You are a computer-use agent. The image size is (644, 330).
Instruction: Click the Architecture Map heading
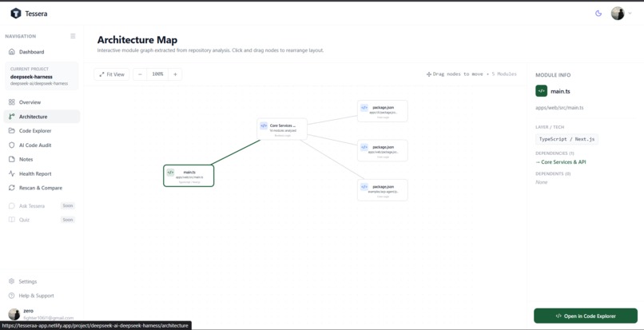[137, 40]
